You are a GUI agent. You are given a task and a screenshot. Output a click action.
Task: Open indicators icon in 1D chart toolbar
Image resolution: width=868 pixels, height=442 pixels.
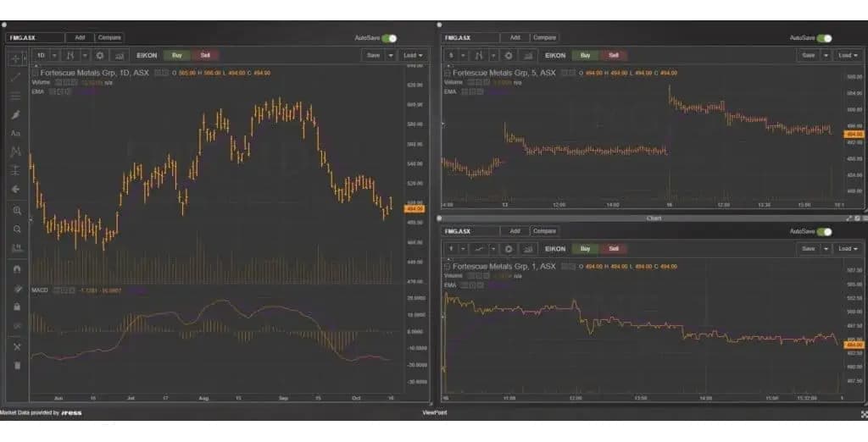(x=120, y=55)
